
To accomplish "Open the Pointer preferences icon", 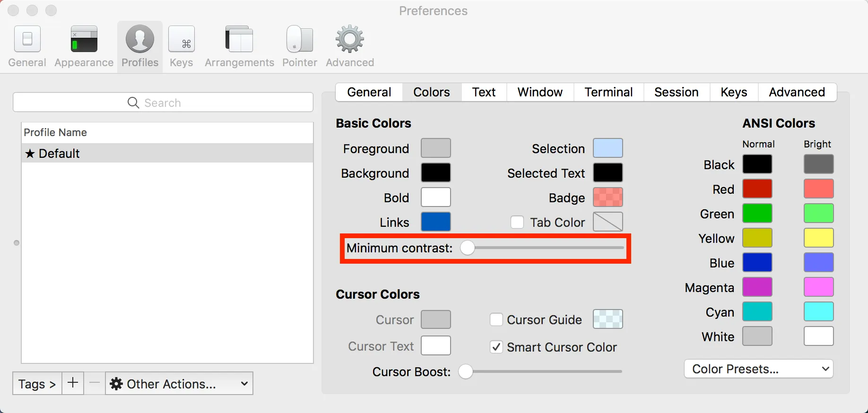I will coord(300,40).
